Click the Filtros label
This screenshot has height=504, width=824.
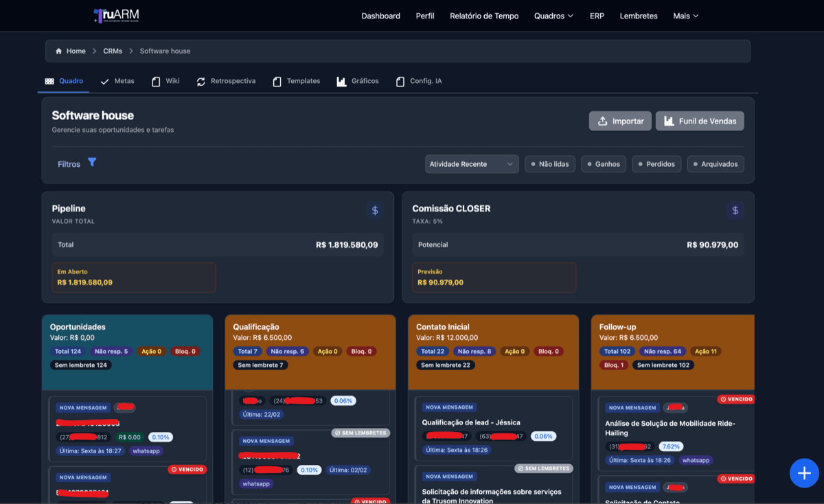coord(69,164)
